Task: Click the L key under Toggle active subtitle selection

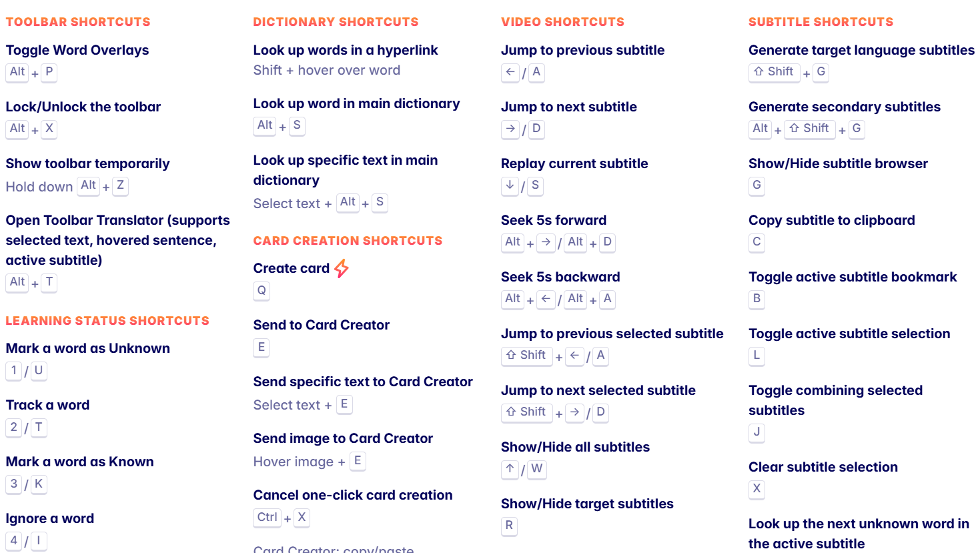Action: (757, 356)
